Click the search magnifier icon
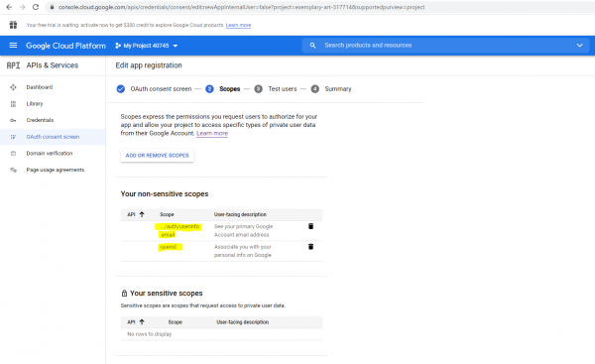 pos(312,46)
